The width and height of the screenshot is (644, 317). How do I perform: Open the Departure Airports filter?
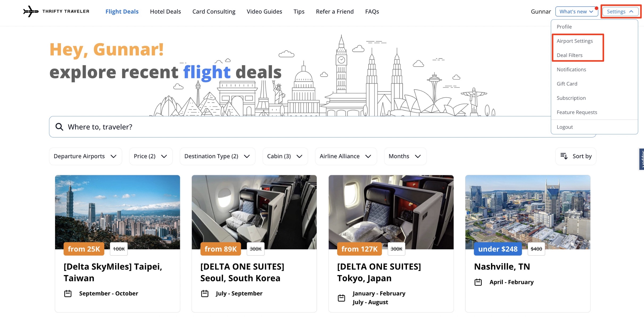85,156
